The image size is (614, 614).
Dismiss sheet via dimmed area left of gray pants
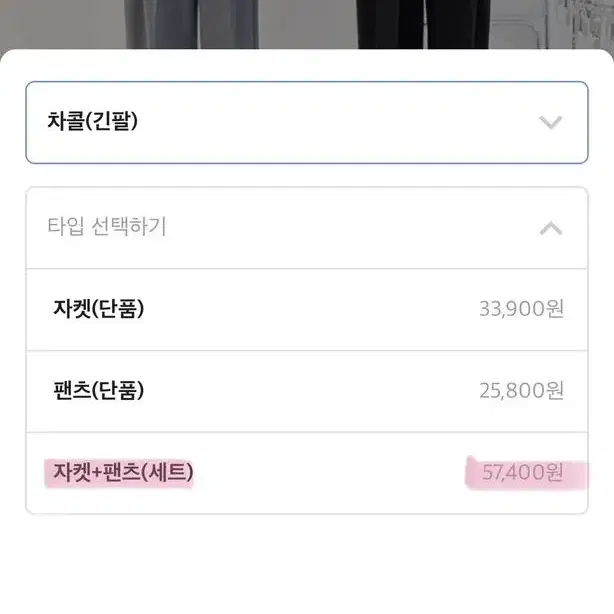pyautogui.click(x=63, y=24)
